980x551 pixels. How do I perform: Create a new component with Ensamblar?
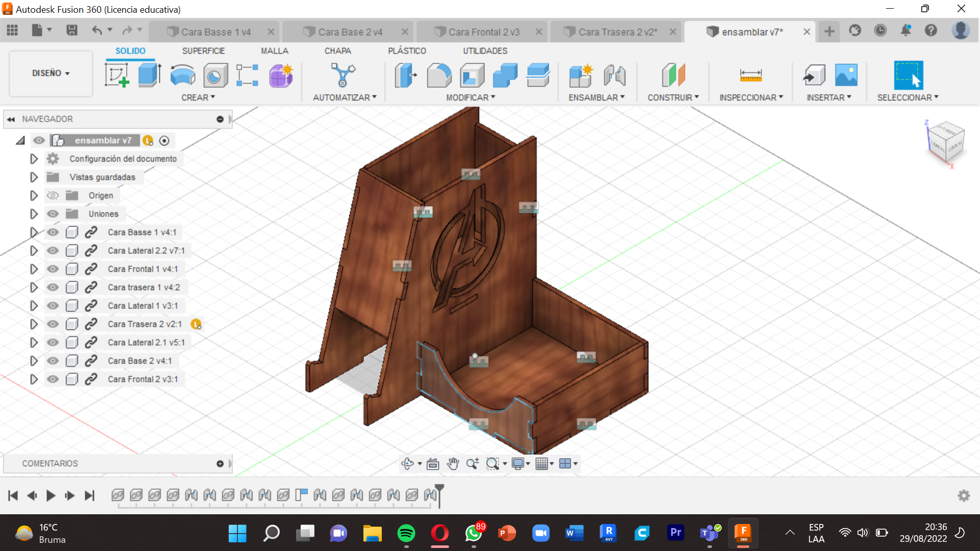click(x=581, y=75)
